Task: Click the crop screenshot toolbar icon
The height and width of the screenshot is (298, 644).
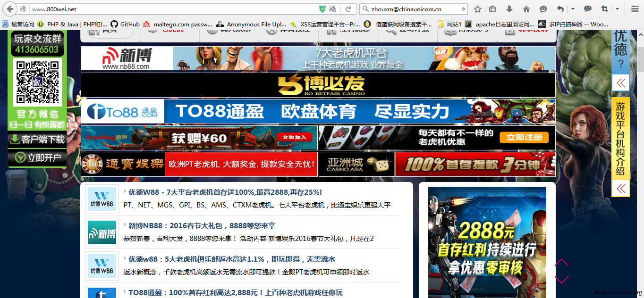Action: (x=605, y=9)
